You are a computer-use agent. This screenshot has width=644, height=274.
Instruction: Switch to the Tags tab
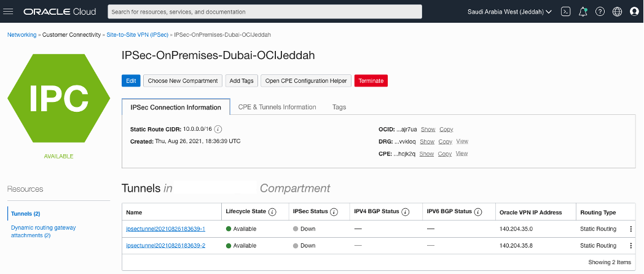pyautogui.click(x=339, y=108)
